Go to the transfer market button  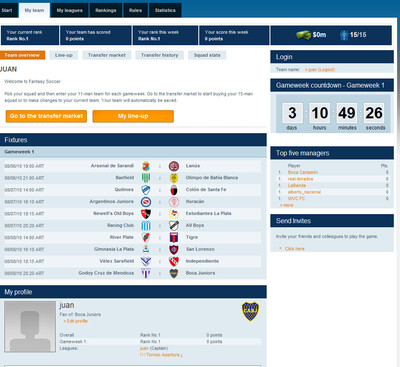46,116
